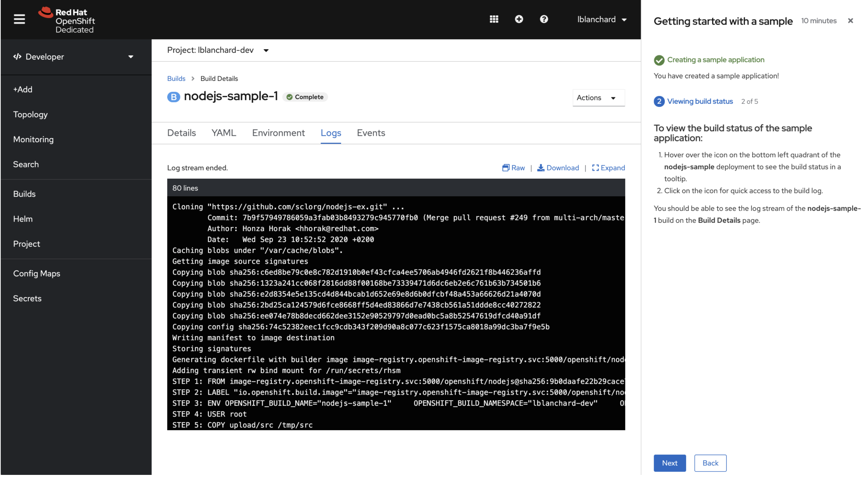Open Search in the sidebar
Screen dimensions: 868x477
[26, 164]
